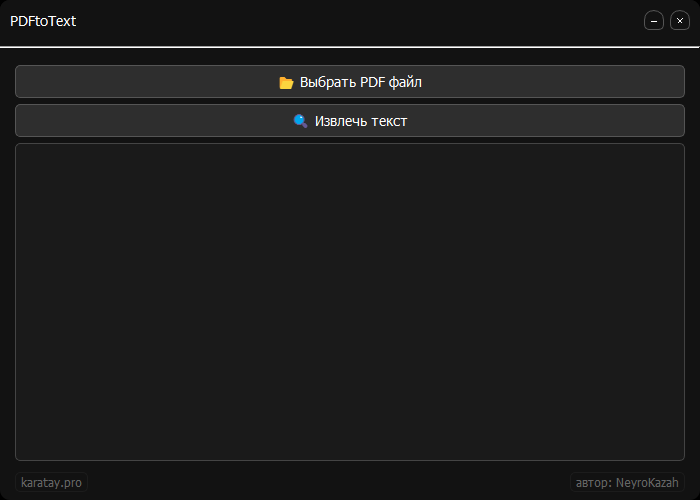Select the dash minimize icon in header
Screen dimensions: 700x500
(654, 21)
